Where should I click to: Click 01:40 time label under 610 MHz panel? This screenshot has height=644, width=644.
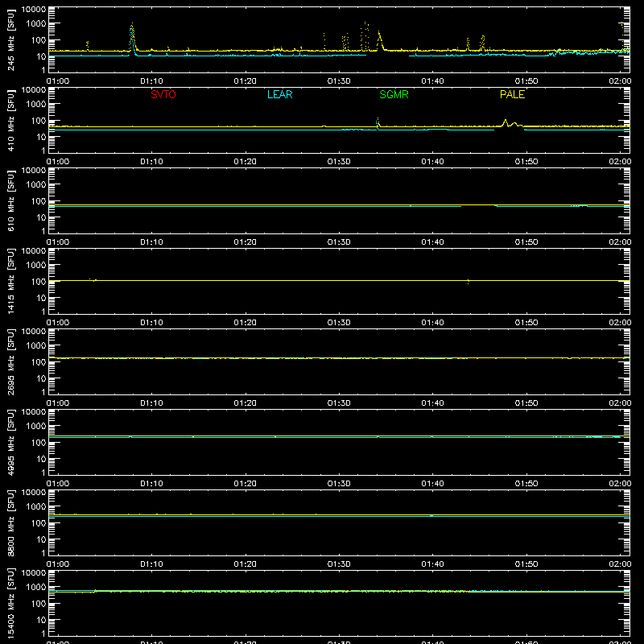point(432,242)
